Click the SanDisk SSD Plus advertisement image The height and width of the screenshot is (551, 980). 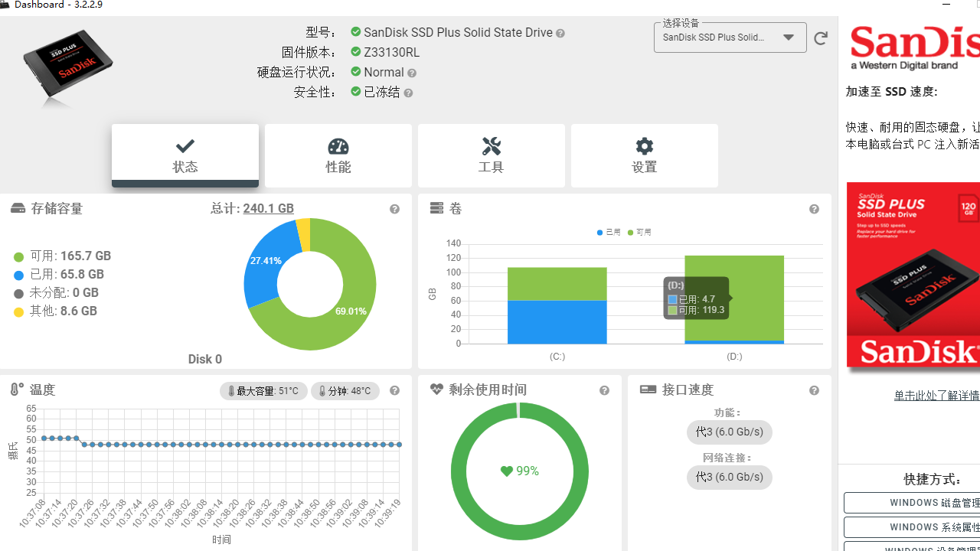913,275
